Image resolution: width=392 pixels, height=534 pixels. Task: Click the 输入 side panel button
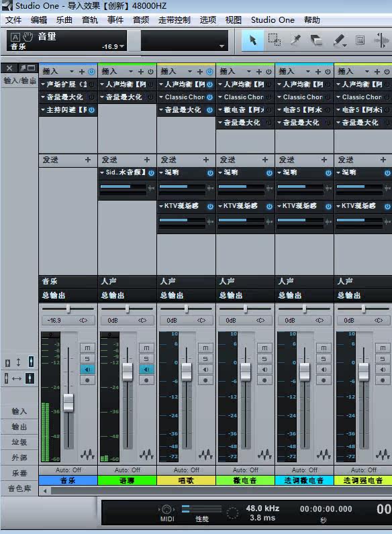point(19,411)
